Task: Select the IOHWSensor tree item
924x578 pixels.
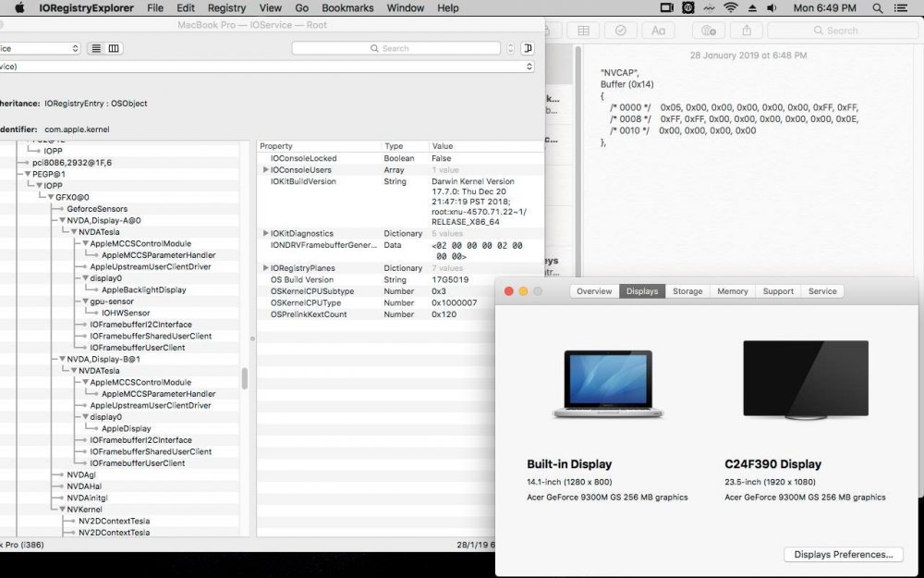Action: (126, 313)
